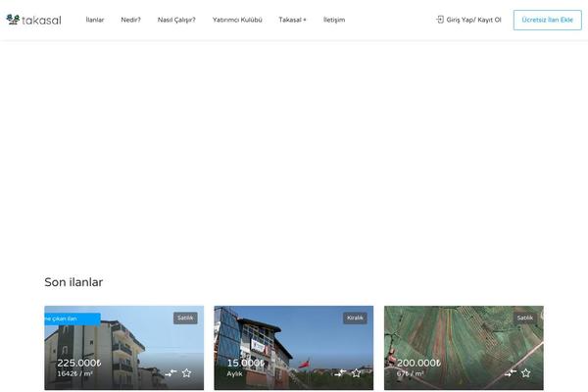
Task: Open the 15.000₺ monthly rental listing photo
Action: point(294,348)
